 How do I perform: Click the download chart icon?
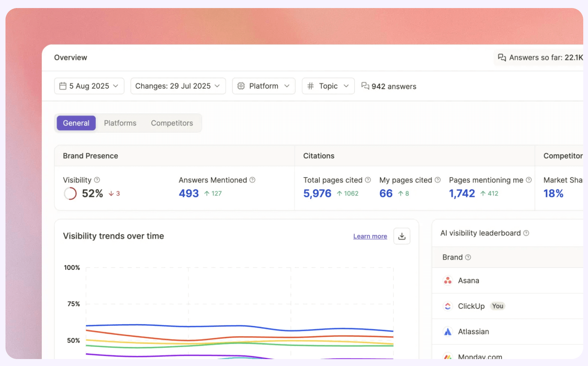pyautogui.click(x=401, y=236)
